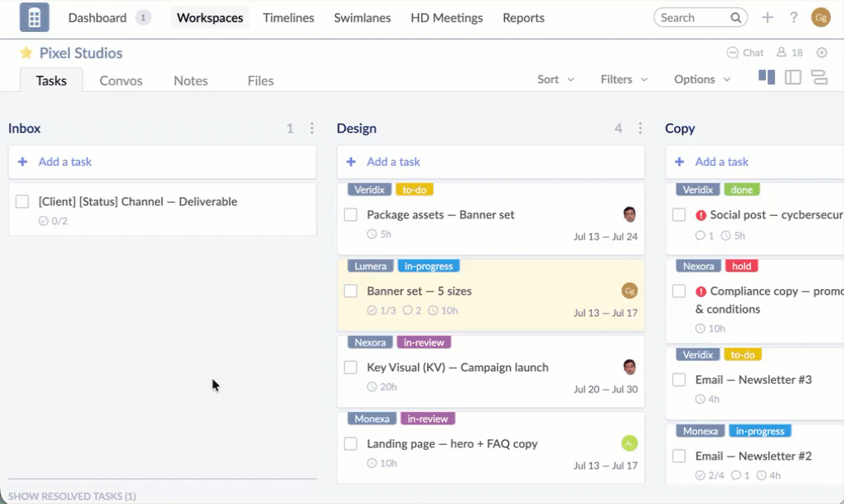This screenshot has height=504, width=844.
Task: Check the Email — Newsletter #3 checkbox
Action: pos(679,379)
